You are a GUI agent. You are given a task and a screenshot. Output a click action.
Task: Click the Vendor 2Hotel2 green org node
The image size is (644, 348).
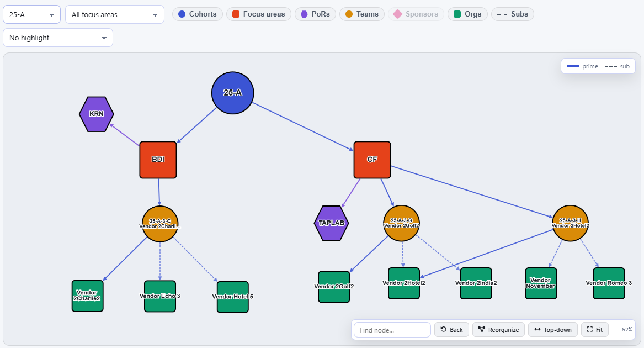pyautogui.click(x=404, y=283)
